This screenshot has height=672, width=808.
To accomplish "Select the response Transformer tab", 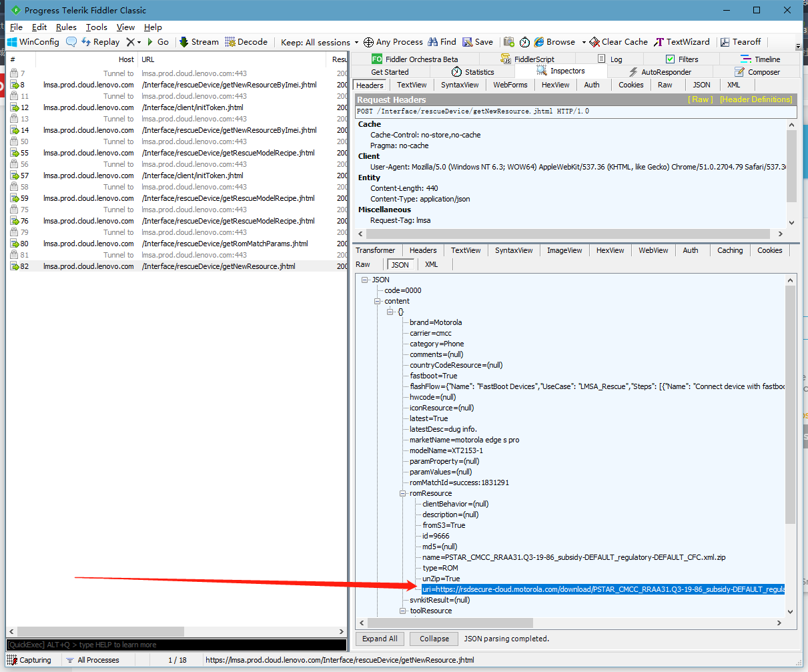I will (376, 250).
